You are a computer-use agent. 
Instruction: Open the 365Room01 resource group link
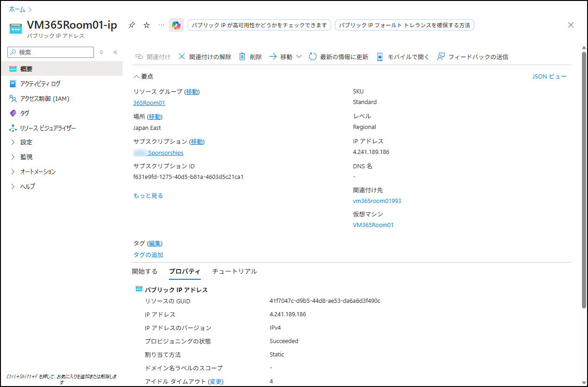[149, 103]
